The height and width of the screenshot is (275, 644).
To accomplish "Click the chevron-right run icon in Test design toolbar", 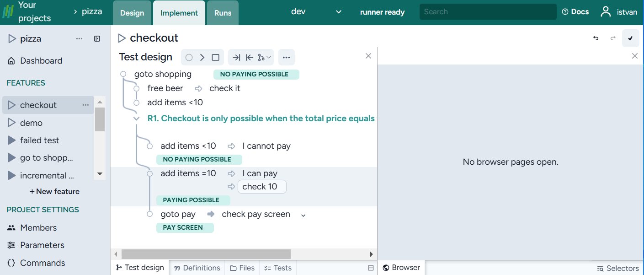I will 202,58.
